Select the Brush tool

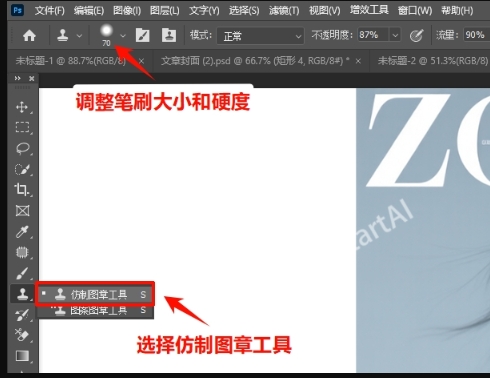(22, 273)
